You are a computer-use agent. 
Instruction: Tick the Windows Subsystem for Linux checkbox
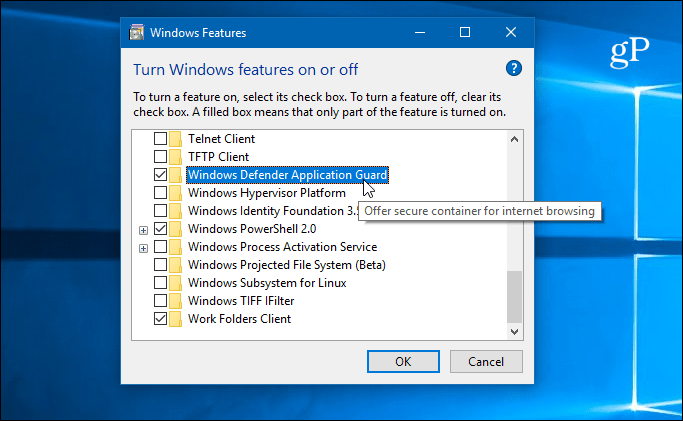160,283
